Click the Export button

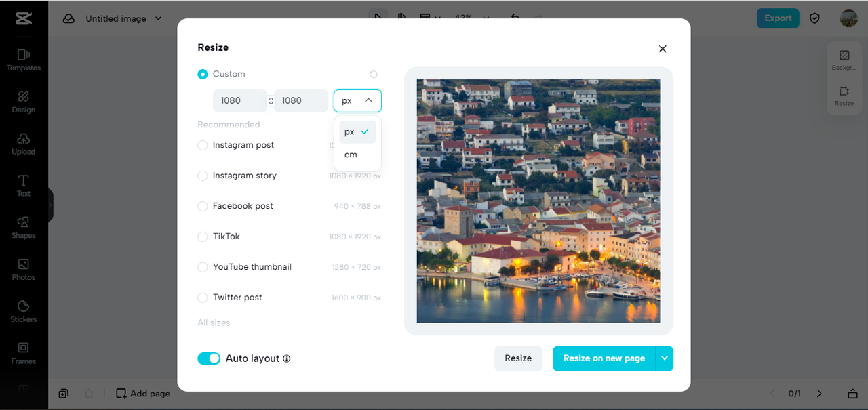coord(778,18)
